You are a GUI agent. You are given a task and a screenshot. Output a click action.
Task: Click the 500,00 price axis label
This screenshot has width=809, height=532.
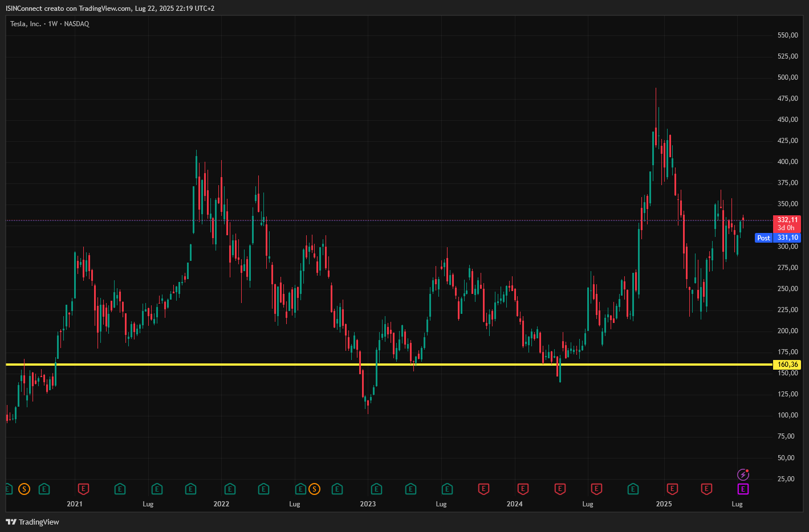[787, 77]
